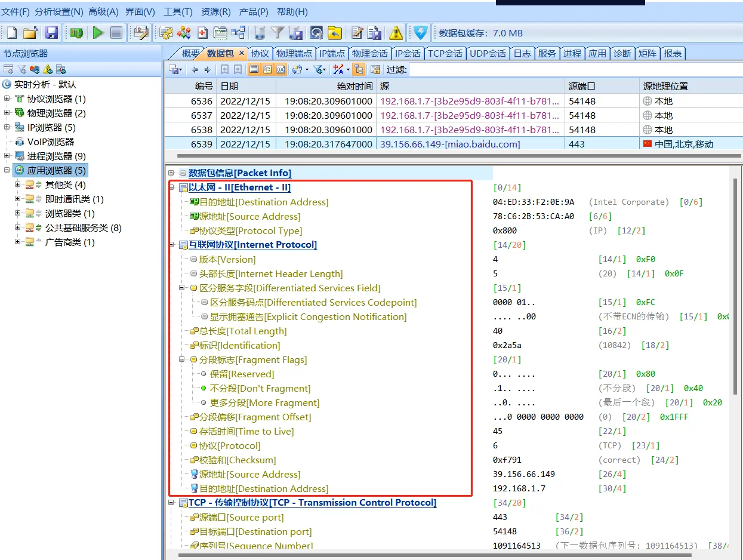
Task: Click the 过滤 filter input field
Action: [x=573, y=70]
